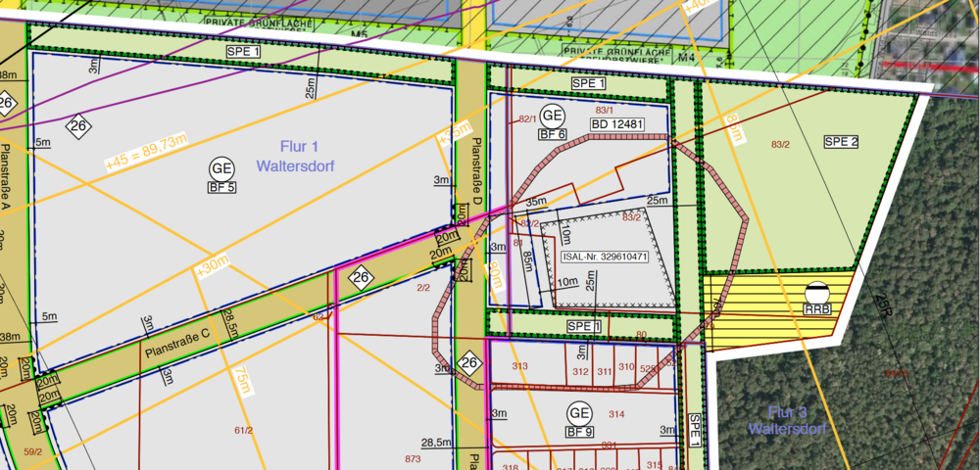The height and width of the screenshot is (470, 980).
Task: Select the Flur 1 Waltersdorf label
Action: point(296,159)
